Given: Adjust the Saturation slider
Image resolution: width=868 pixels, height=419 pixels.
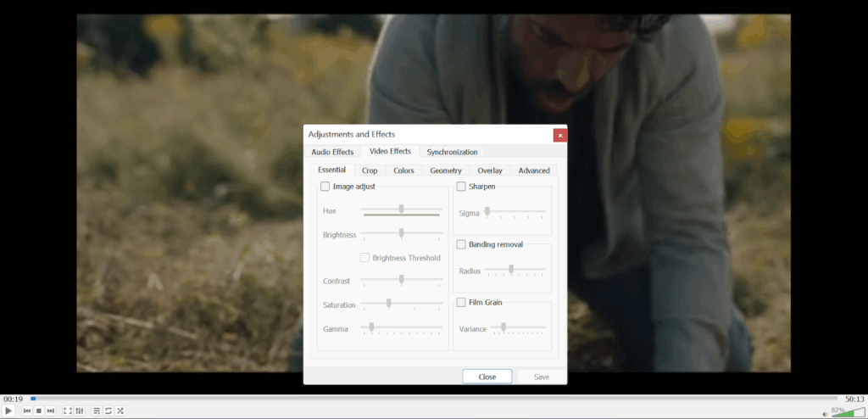Looking at the screenshot, I should tap(401, 304).
